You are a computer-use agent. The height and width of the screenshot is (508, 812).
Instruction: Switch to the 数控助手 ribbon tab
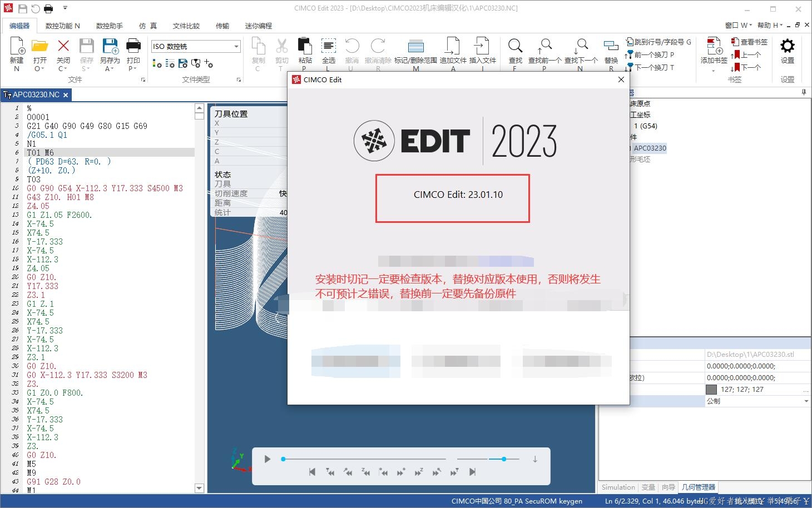tap(110, 26)
